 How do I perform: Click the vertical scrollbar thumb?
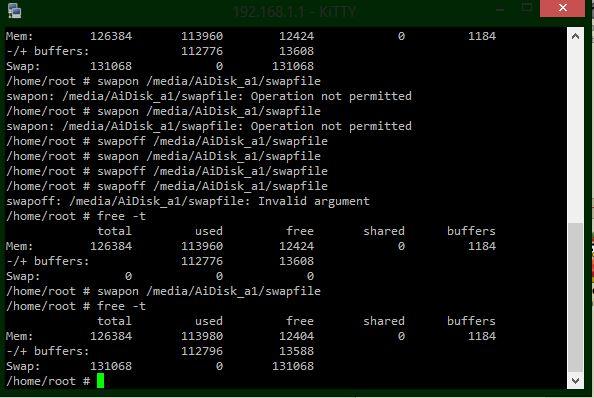pos(575,298)
